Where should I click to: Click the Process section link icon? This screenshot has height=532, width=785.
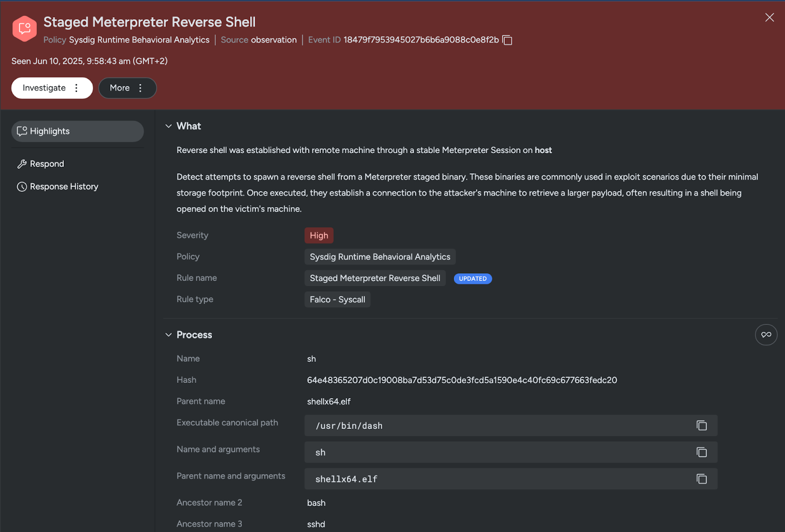(766, 335)
